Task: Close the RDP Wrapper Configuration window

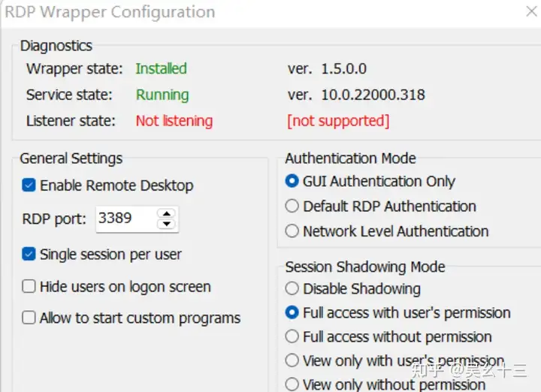Action: tap(532, 11)
